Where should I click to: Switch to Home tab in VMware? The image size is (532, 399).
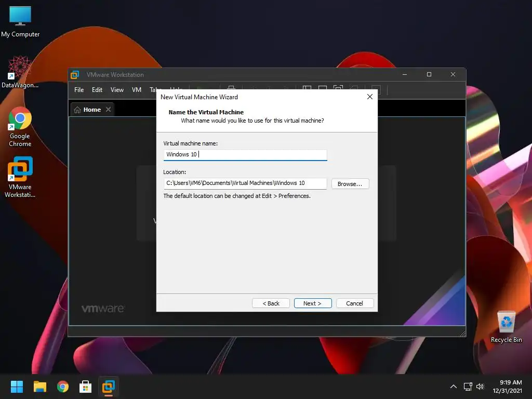coord(92,110)
